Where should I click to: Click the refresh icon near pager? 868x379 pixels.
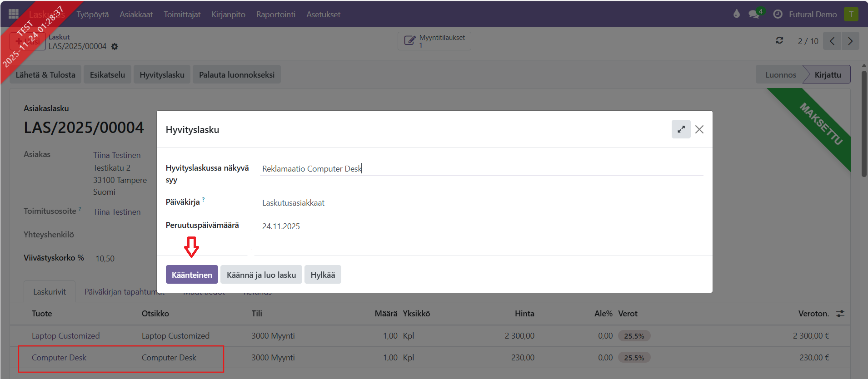click(x=779, y=41)
